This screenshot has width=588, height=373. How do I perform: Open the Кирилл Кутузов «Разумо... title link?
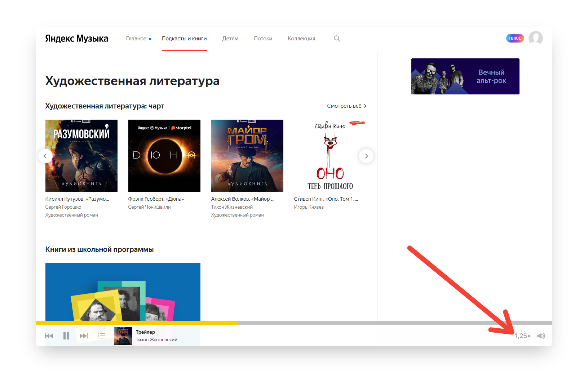77,199
